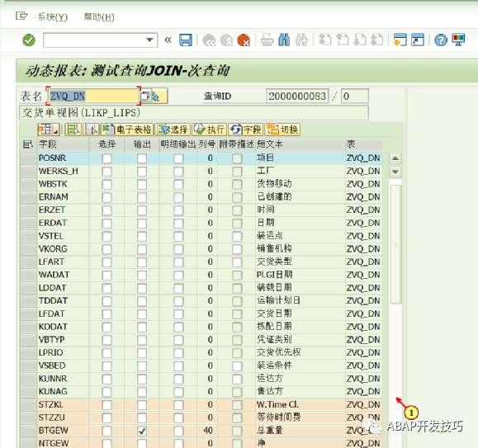
Task: Toggle 输出 checkbox for WERKS_H
Action: click(x=142, y=172)
